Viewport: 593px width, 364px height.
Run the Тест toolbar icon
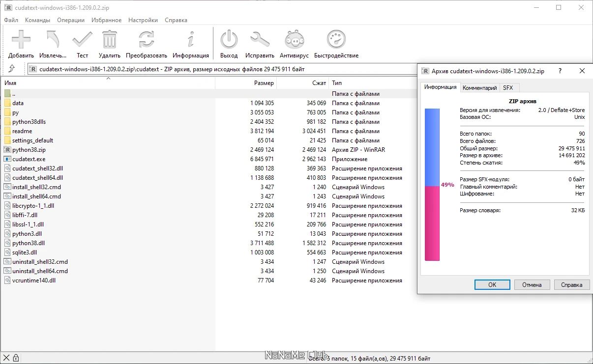coord(82,39)
